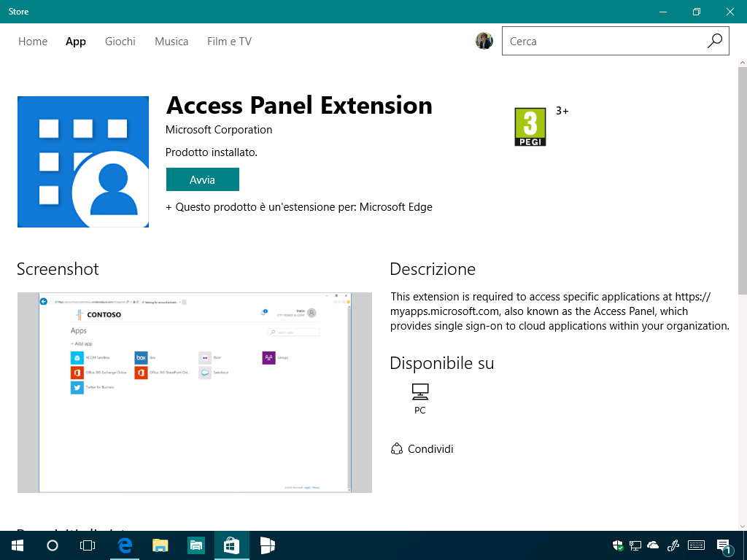The image size is (747, 560).
Task: Switch to the Giochi tab
Action: click(120, 42)
